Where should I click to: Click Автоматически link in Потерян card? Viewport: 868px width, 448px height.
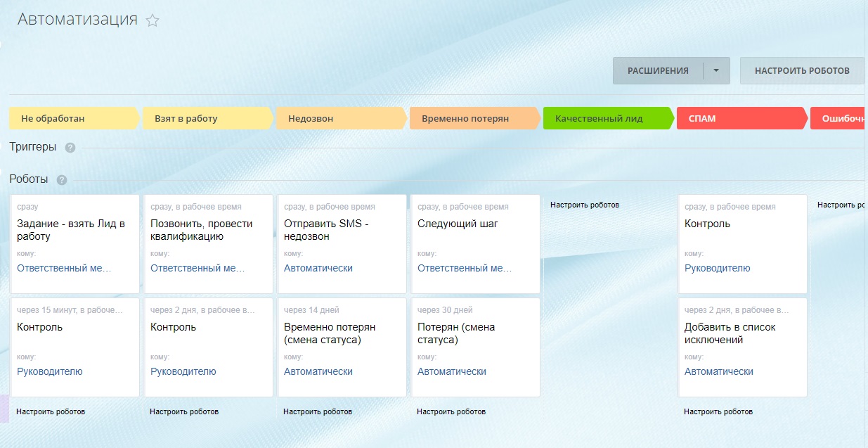452,371
